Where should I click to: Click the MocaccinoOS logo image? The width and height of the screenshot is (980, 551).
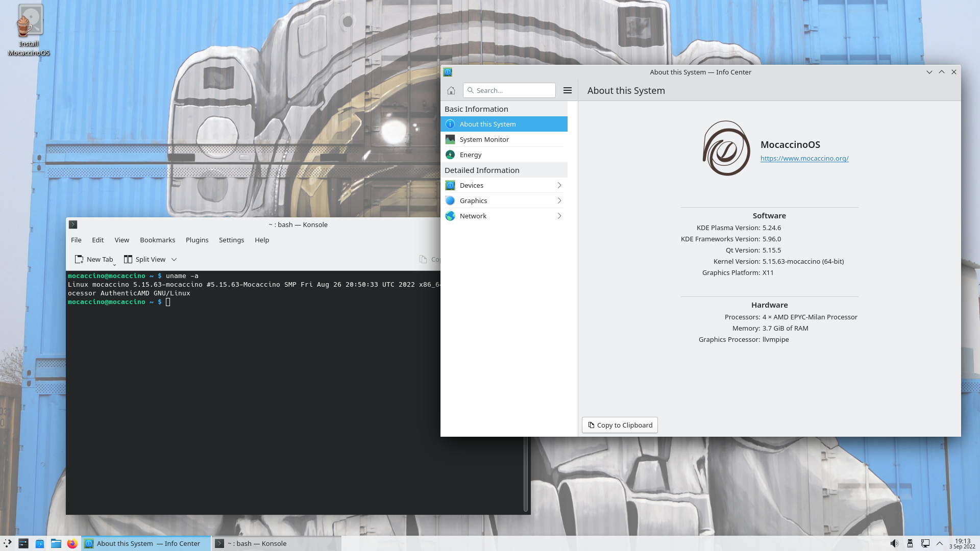726,148
